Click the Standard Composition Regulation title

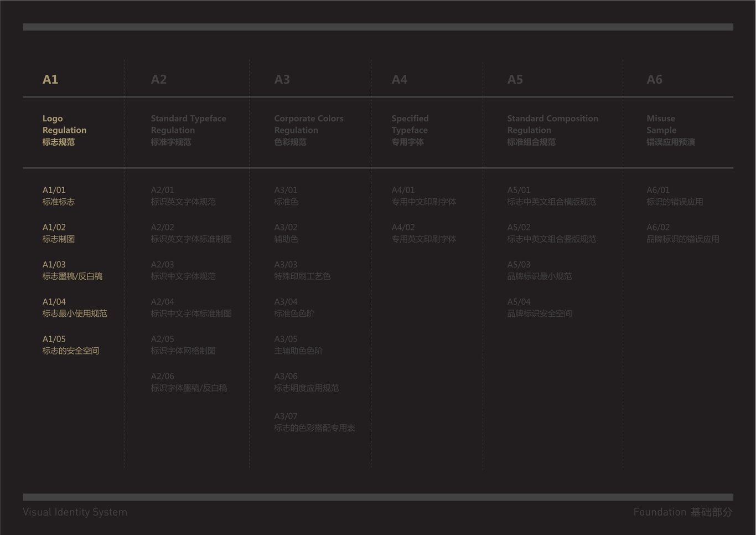pos(553,130)
